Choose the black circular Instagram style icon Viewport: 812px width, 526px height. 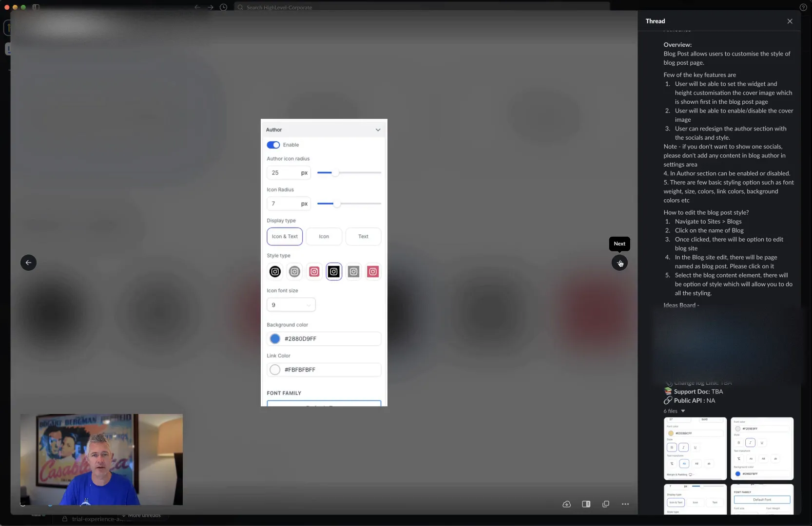tap(275, 272)
